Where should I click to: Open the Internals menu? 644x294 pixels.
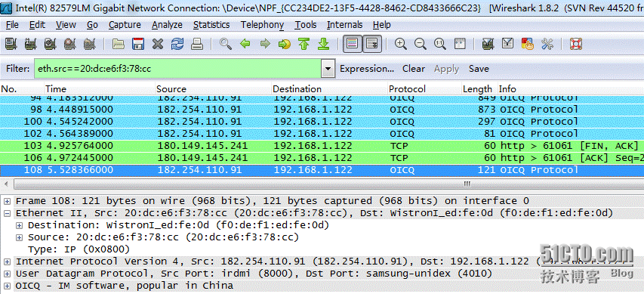pyautogui.click(x=345, y=25)
